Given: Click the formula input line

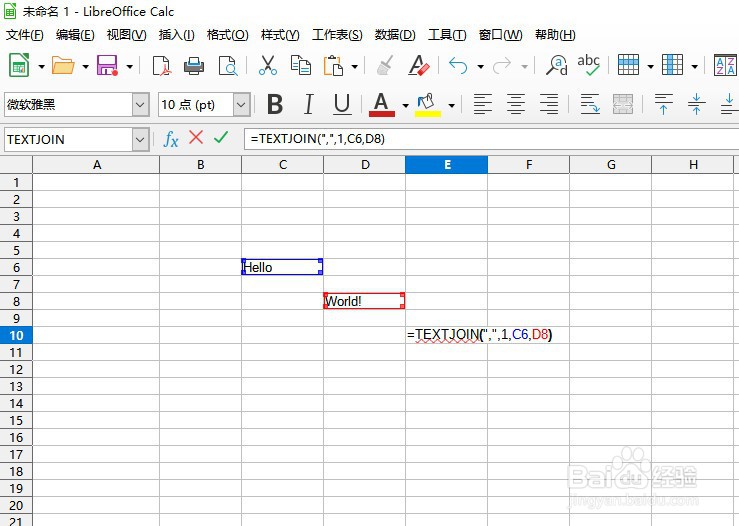Looking at the screenshot, I should 491,139.
